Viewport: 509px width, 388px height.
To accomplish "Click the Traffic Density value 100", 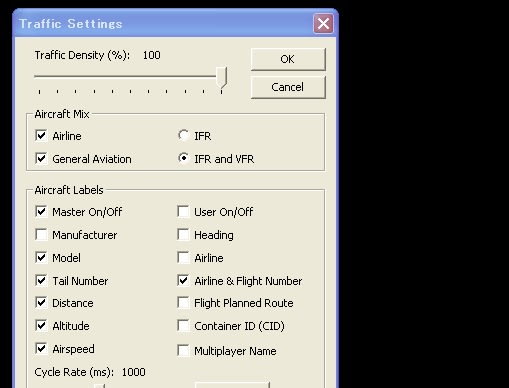I will click(x=152, y=55).
